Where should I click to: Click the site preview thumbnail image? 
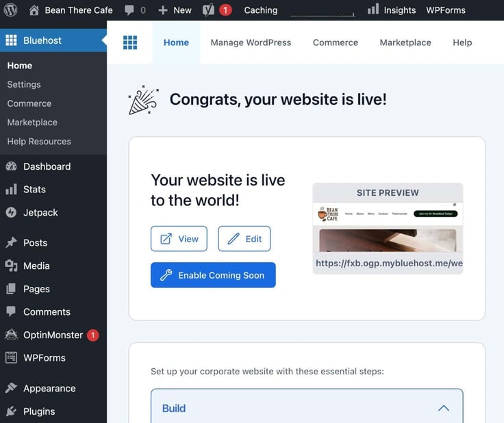point(388,227)
